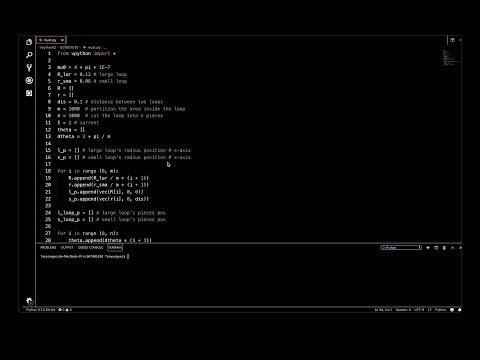This screenshot has width=480, height=360.
Task: Click the code minimap preview
Action: 451,58
